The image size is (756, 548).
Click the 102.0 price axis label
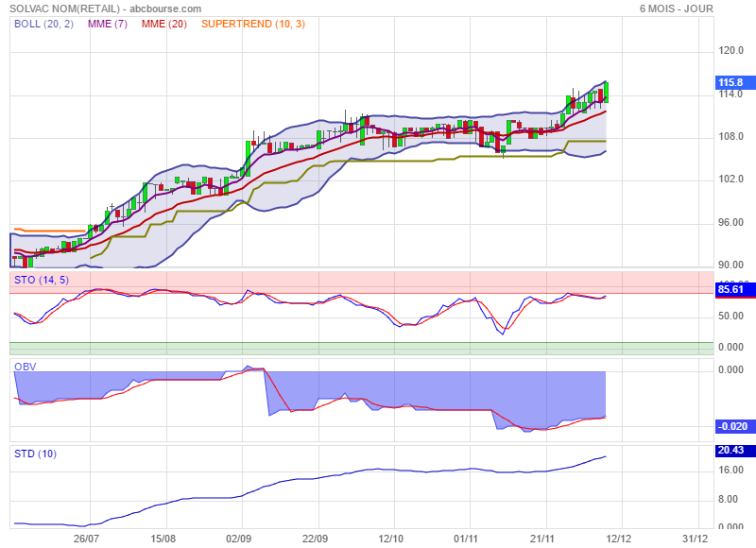tap(730, 179)
